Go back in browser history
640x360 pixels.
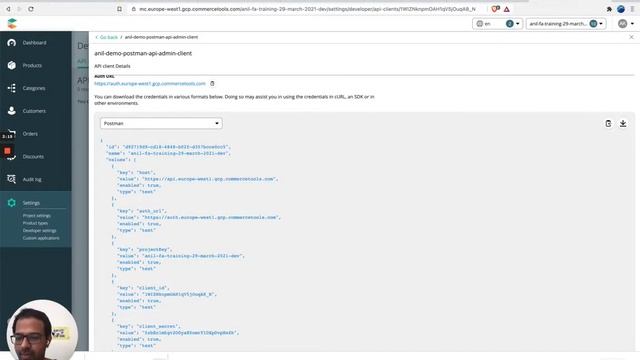[x=8, y=9]
